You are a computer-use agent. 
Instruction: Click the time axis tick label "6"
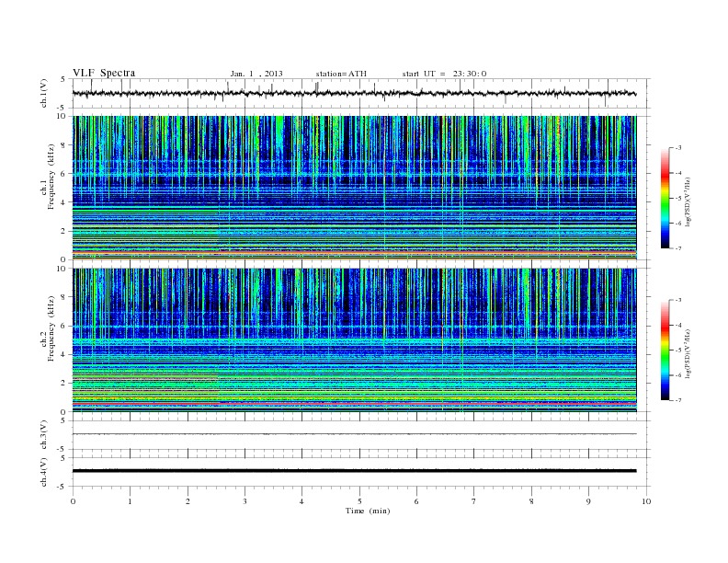click(416, 501)
